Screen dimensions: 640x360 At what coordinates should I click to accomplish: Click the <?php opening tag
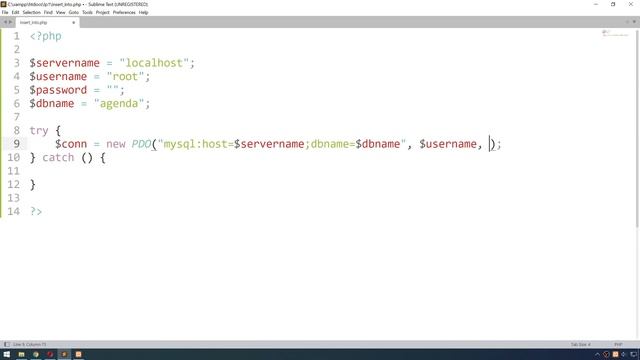pyautogui.click(x=46, y=36)
